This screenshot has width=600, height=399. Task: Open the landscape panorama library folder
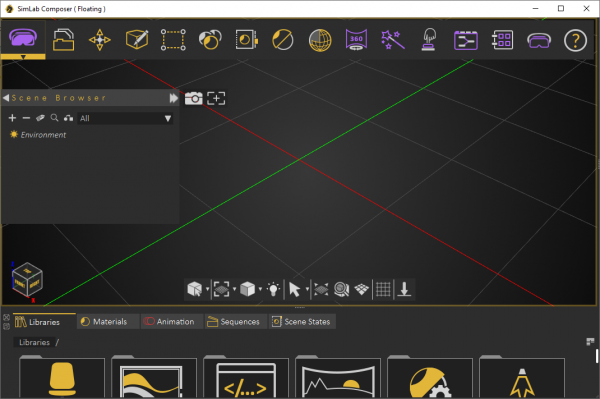pos(338,376)
